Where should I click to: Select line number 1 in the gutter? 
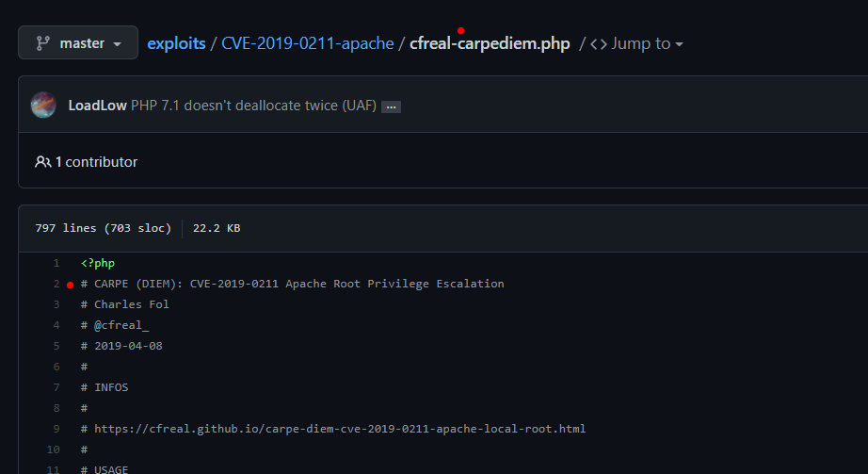pos(56,263)
